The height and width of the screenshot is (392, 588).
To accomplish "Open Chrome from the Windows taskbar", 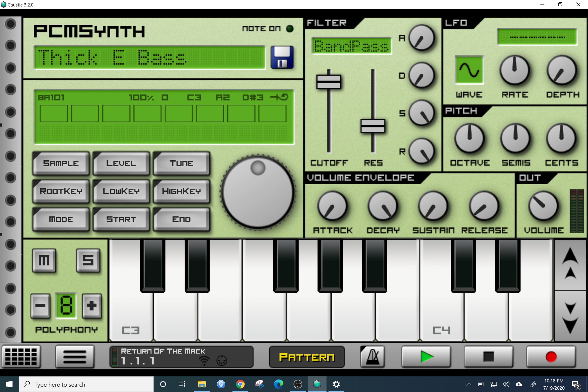I will tap(240, 384).
